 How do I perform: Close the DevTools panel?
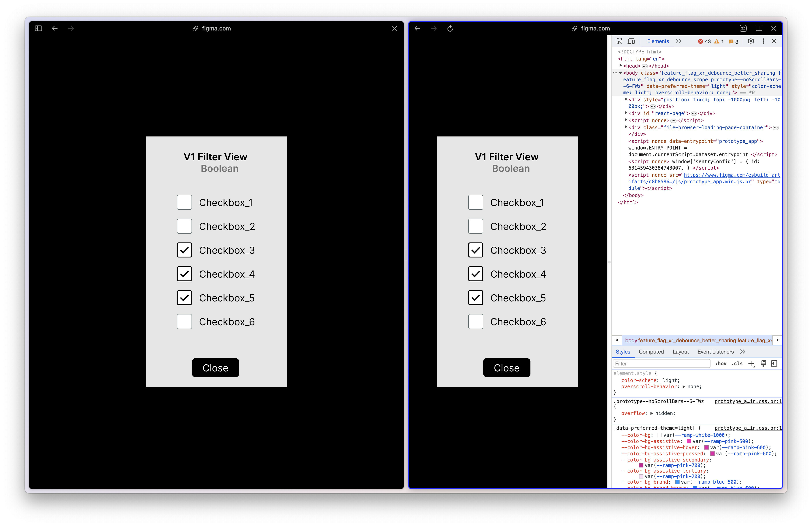(x=774, y=41)
